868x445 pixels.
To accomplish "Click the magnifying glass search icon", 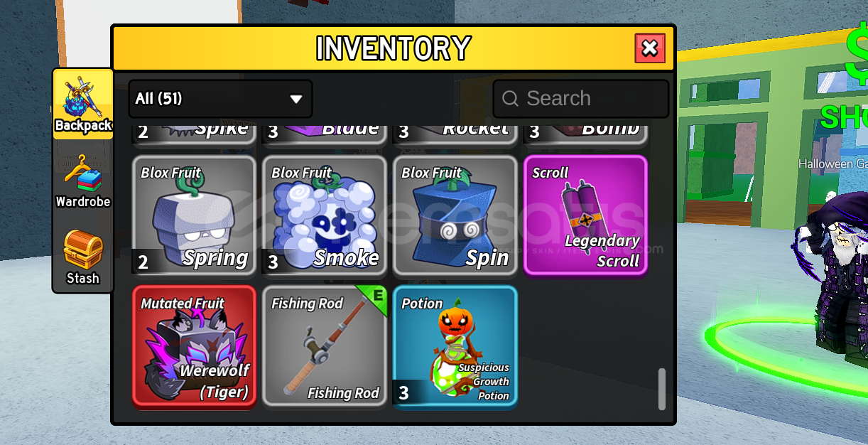I will [510, 99].
